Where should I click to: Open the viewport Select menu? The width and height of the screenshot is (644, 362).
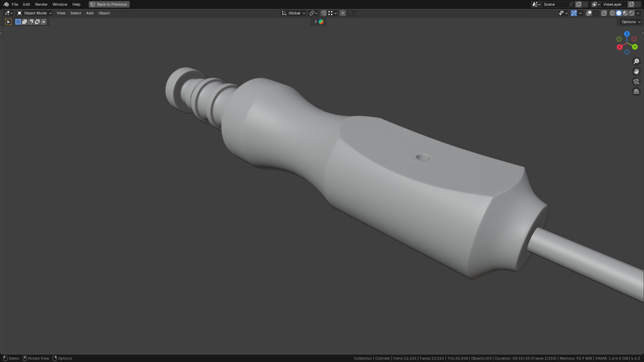(x=75, y=13)
